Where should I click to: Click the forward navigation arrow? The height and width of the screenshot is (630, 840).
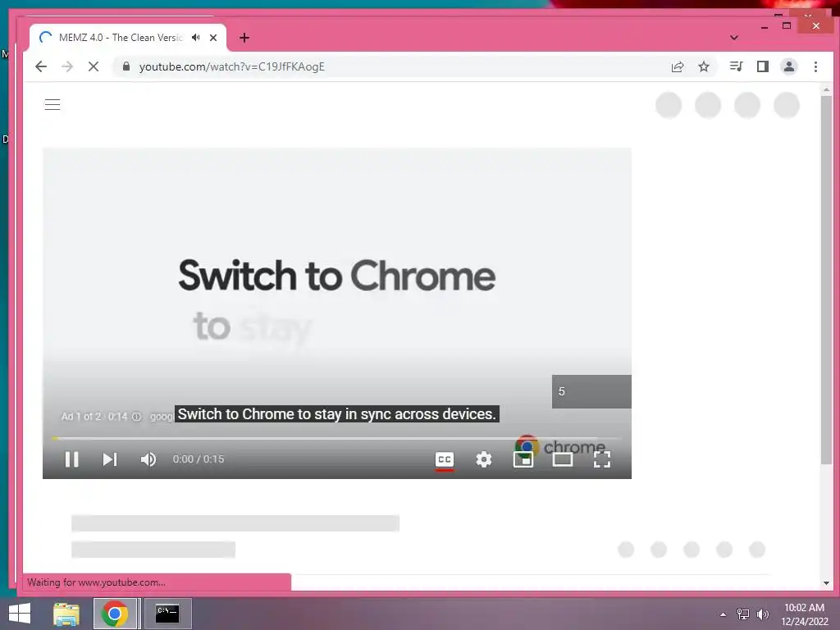click(x=67, y=66)
